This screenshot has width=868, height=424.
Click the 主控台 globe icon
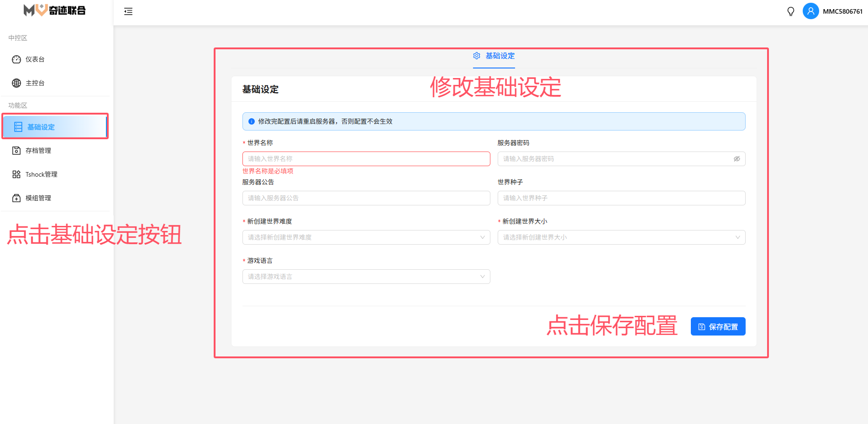coord(16,83)
